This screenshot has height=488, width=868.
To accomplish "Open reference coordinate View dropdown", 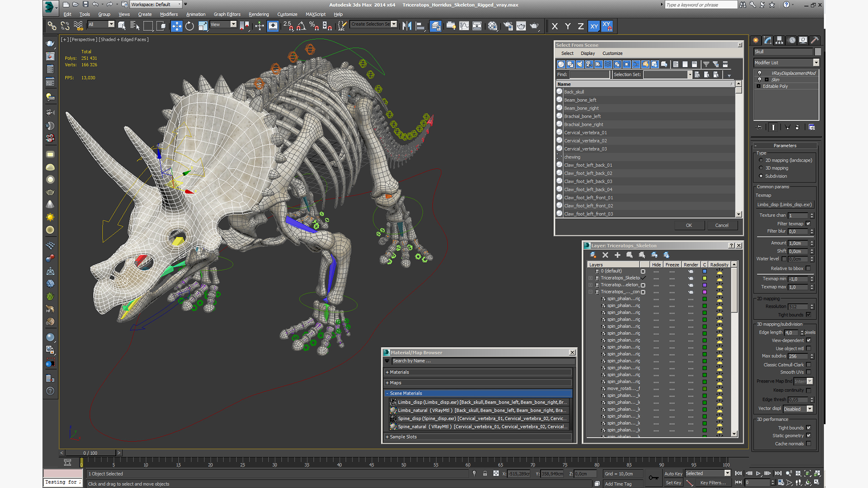I will (223, 24).
